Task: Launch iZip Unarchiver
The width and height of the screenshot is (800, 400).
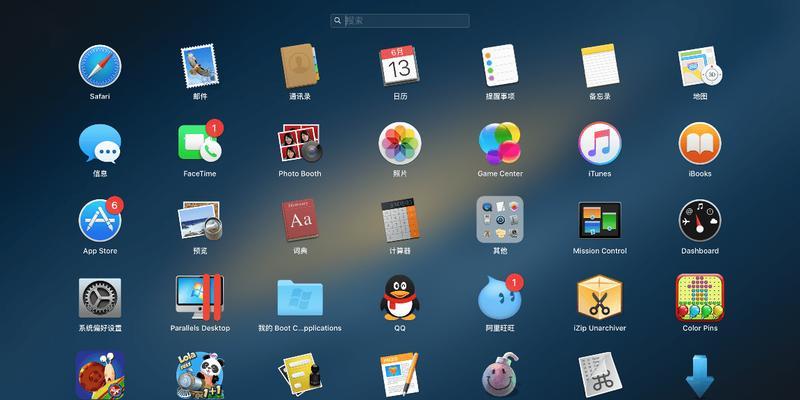Action: (600, 297)
